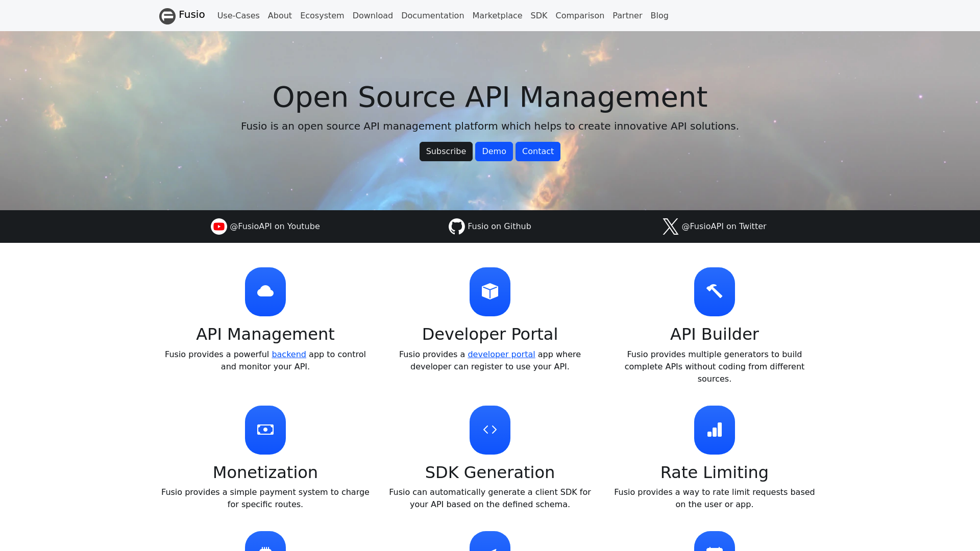This screenshot has height=551, width=980.
Task: Open the YouTube icon for @FusioAPI
Action: (219, 227)
